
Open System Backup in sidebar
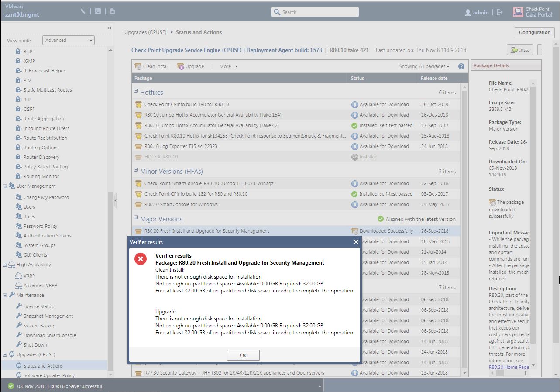click(39, 326)
